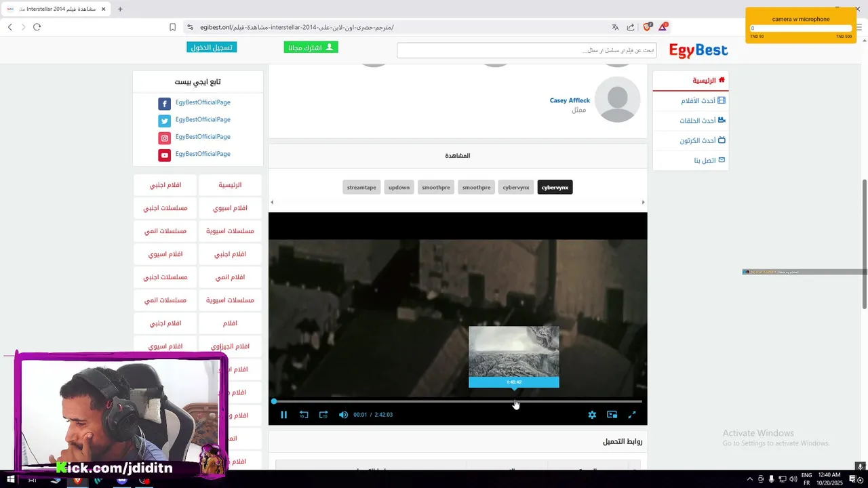This screenshot has width=868, height=488.
Task: Click the الرئيسية category button
Action: [x=230, y=185]
